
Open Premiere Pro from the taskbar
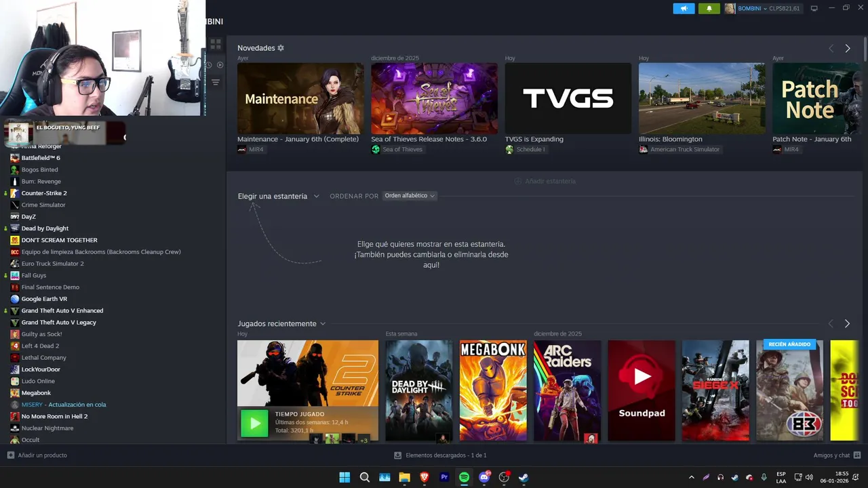[x=444, y=477]
